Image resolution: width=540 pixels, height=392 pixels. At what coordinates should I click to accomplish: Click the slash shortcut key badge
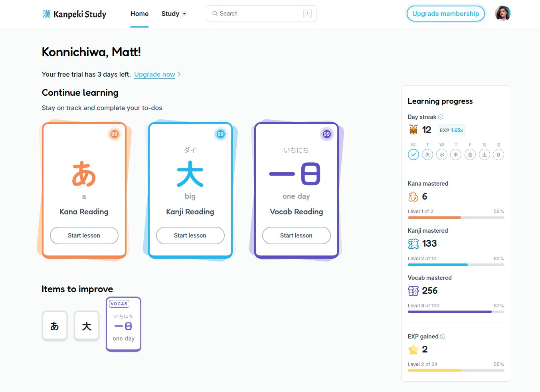click(307, 14)
